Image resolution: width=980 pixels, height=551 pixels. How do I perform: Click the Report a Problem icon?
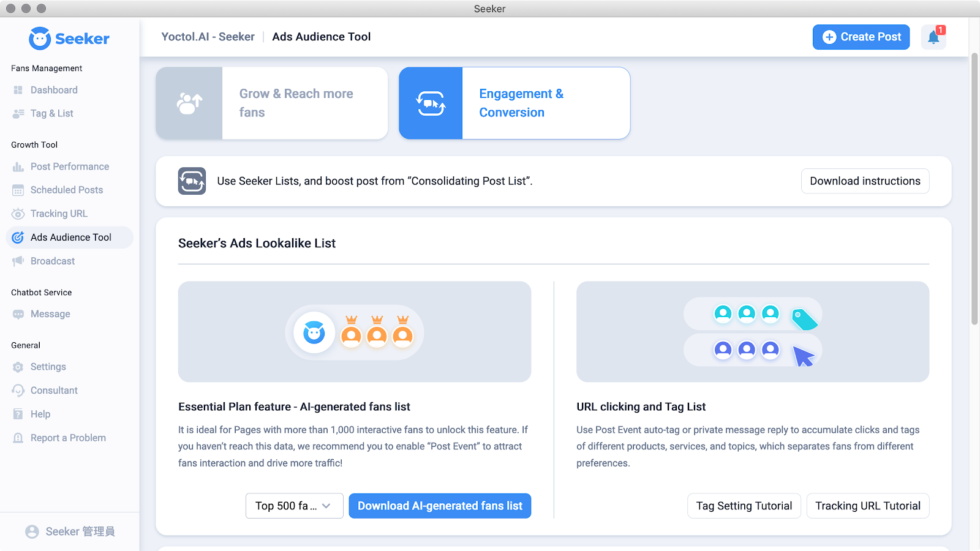point(18,438)
